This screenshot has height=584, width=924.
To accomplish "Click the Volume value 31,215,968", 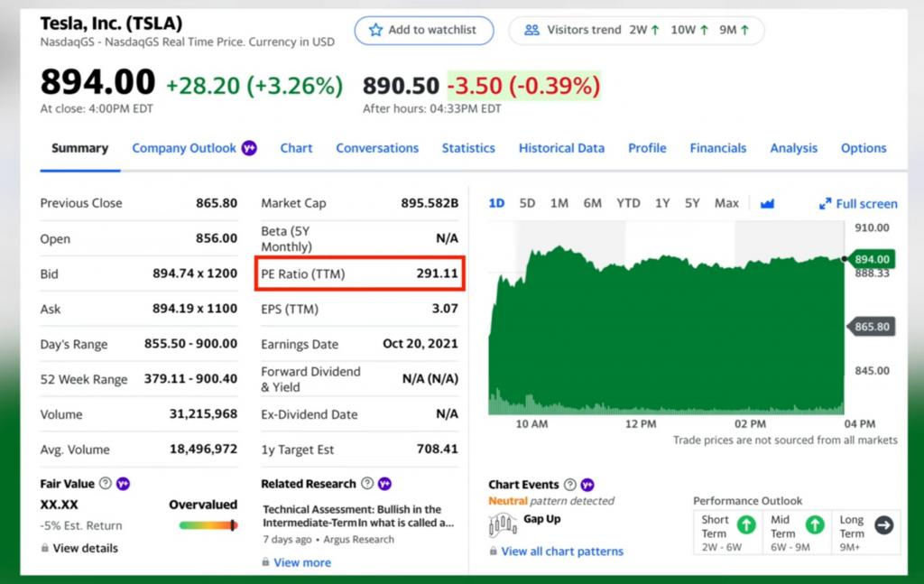I will pyautogui.click(x=203, y=414).
